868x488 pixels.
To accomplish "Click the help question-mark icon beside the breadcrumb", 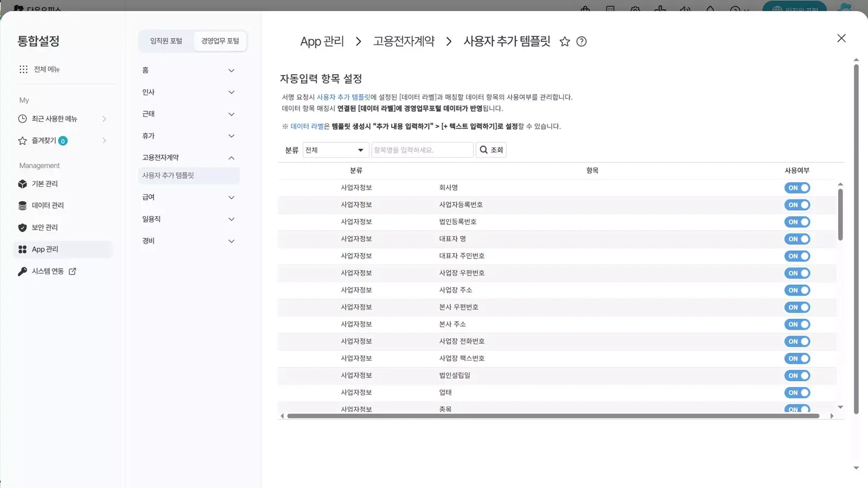I will [x=582, y=41].
